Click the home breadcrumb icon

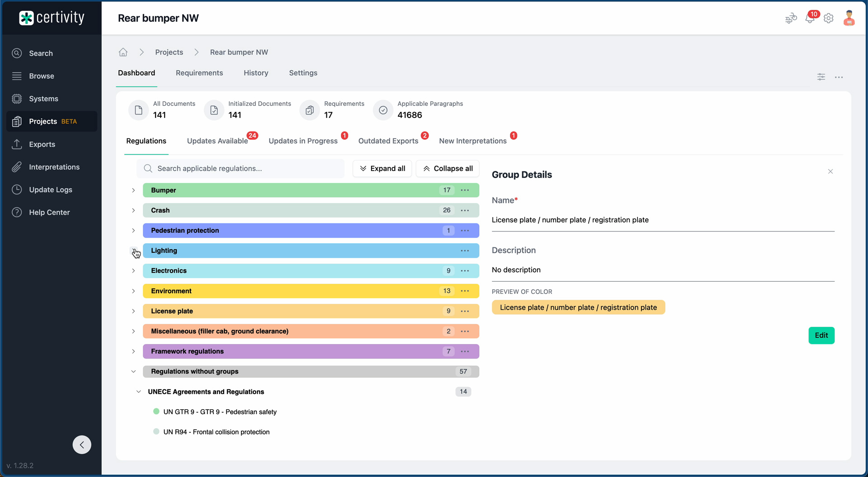coord(123,52)
